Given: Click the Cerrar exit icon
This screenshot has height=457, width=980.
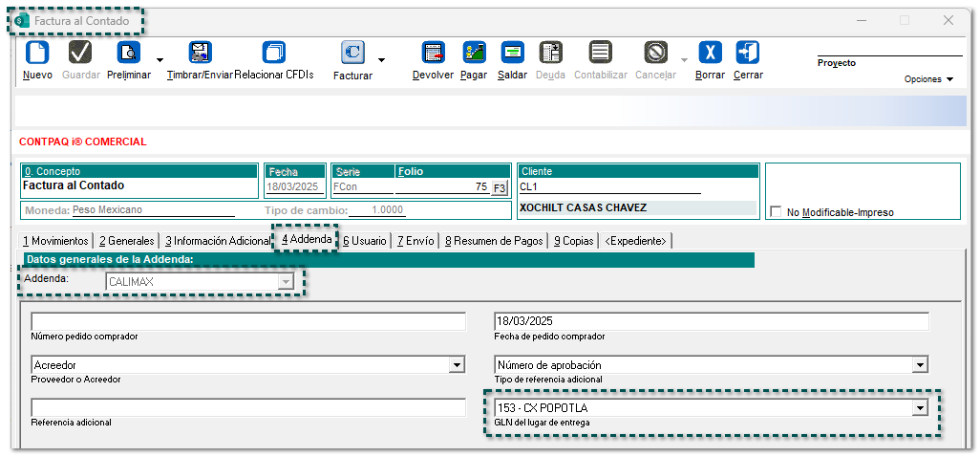Looking at the screenshot, I should pos(747,54).
